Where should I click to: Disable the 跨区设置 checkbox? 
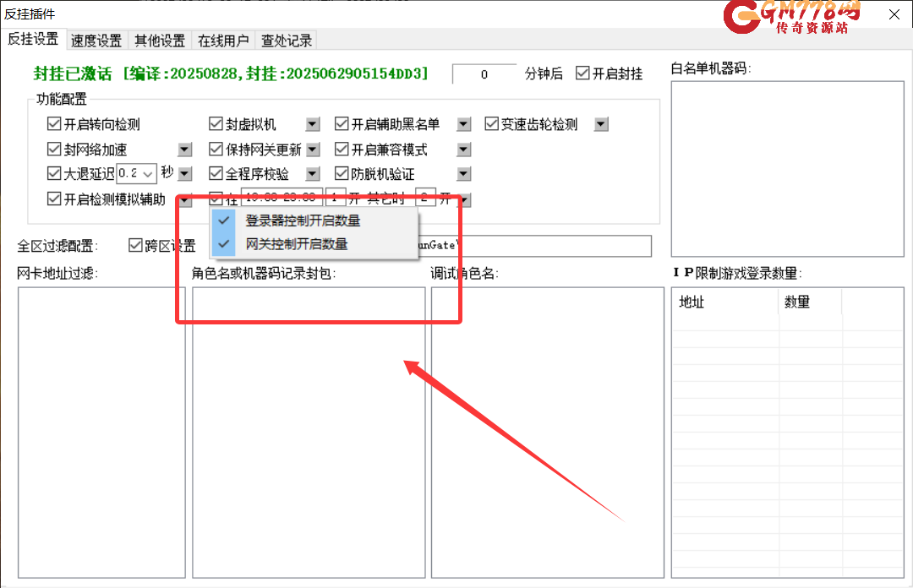click(135, 246)
